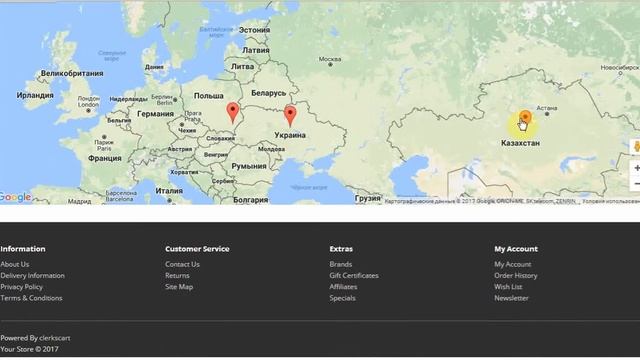Click the Беларусь label on the map
The image size is (640, 360).
coord(269,93)
